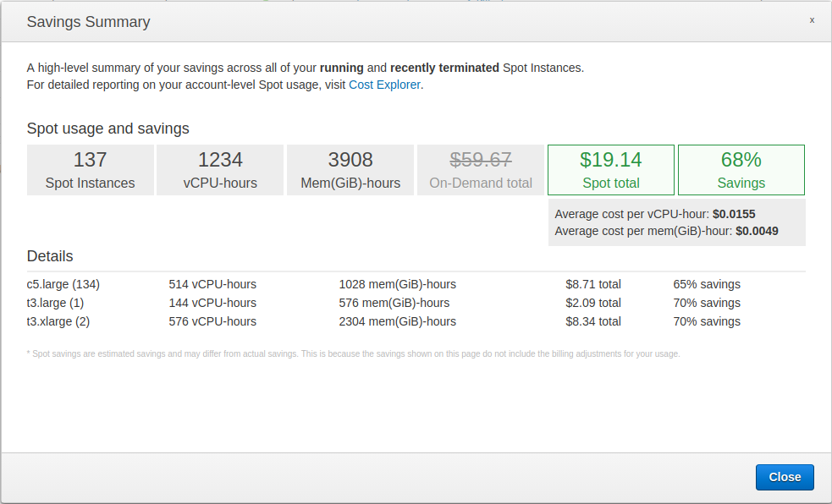Screen dimensions: 832x504
Task: Click the Spot usage and savings heading
Action: pyautogui.click(x=107, y=129)
